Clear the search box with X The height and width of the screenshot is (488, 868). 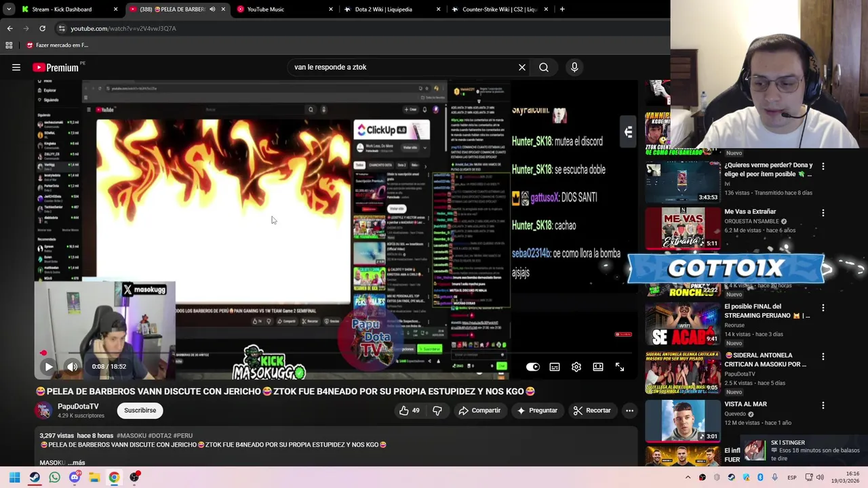point(522,67)
